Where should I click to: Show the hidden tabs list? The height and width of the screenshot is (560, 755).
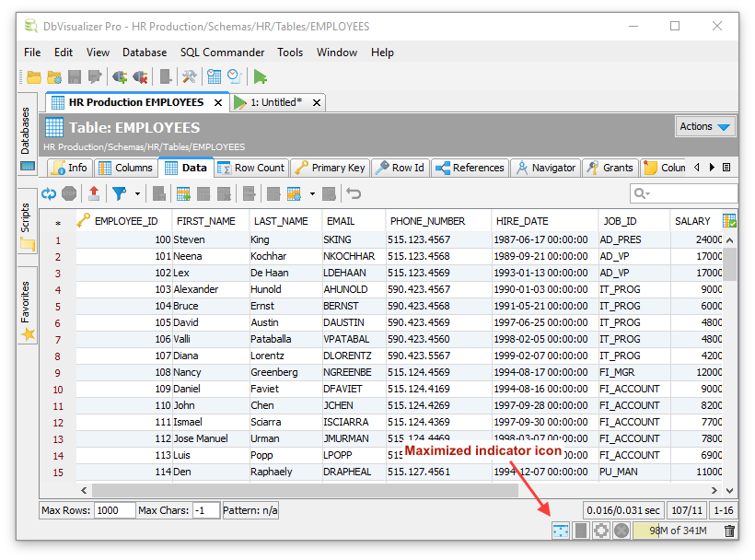[x=726, y=168]
